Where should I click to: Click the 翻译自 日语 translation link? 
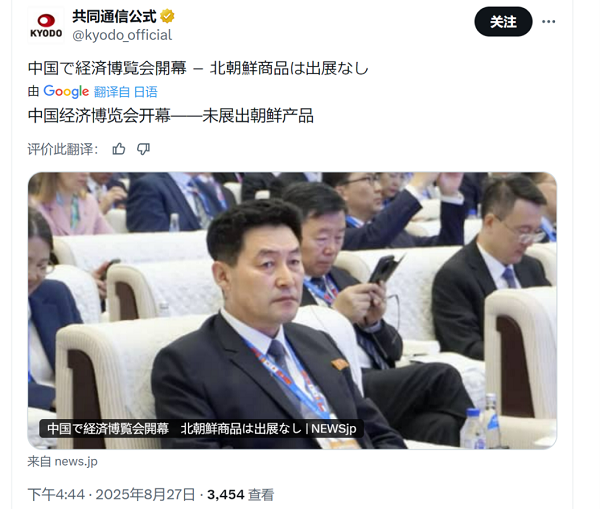click(x=126, y=92)
